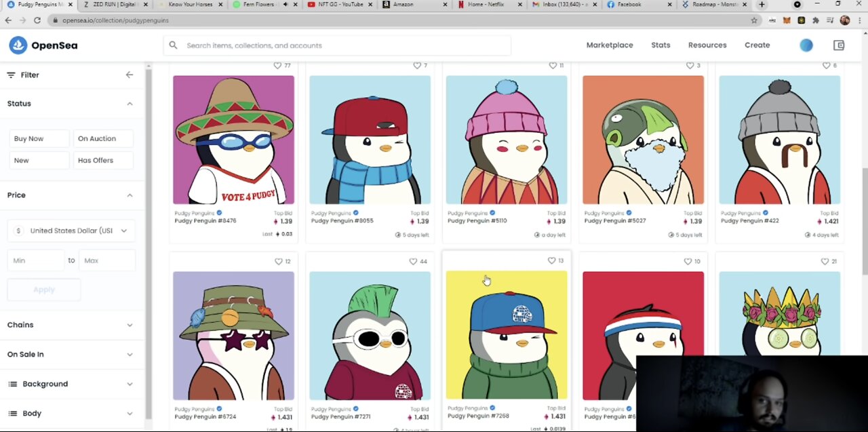Switch to ZED RUN browser tab

[114, 5]
